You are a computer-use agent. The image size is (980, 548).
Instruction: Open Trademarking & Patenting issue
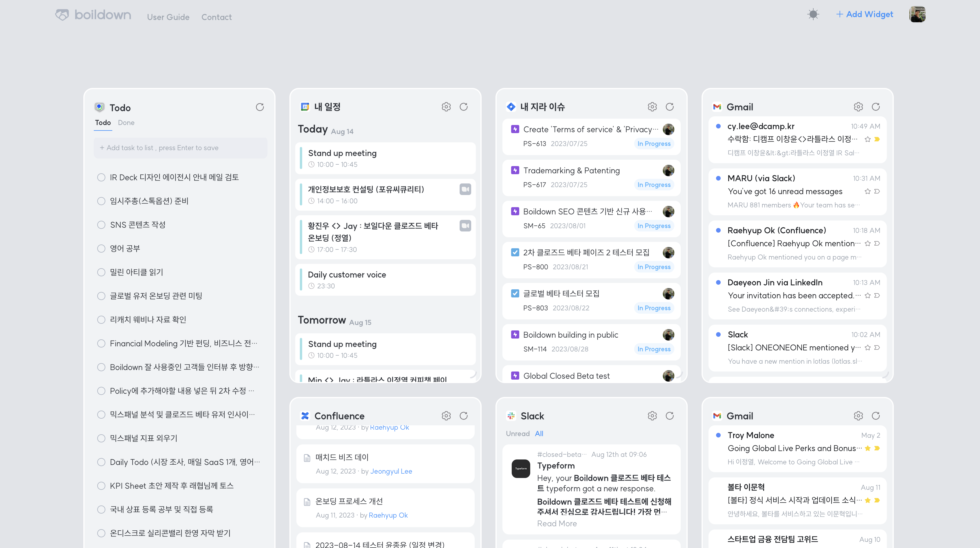point(591,178)
